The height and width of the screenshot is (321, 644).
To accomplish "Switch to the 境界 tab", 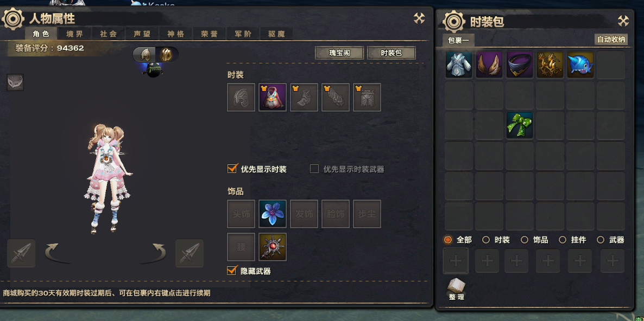I will 75,34.
